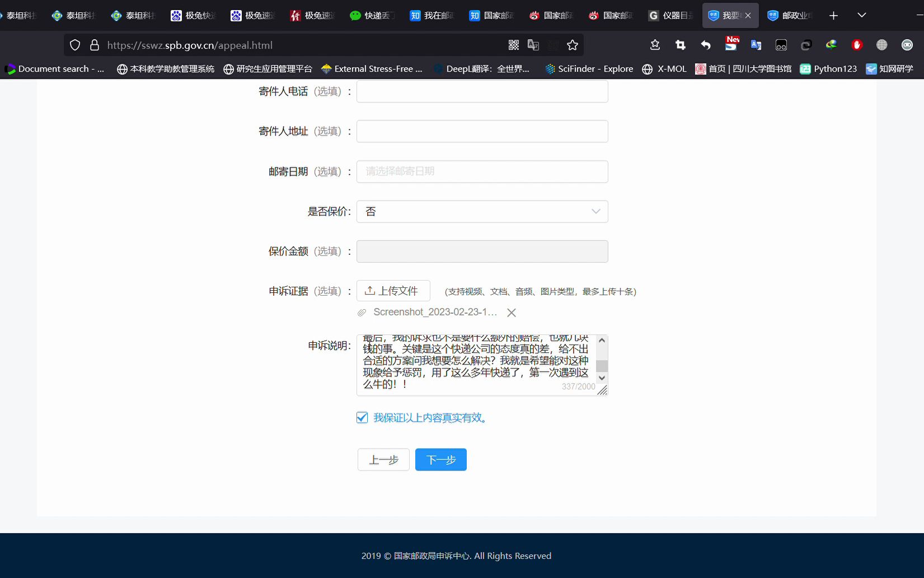Click the disabled 保价金额 field
The width and height of the screenshot is (924, 578).
[x=482, y=251]
